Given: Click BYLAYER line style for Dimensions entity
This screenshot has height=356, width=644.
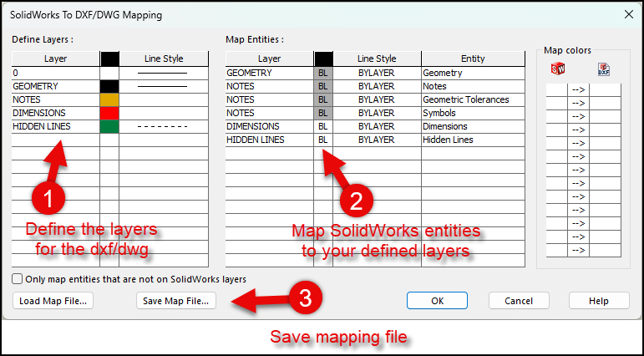Looking at the screenshot, I should point(377,127).
